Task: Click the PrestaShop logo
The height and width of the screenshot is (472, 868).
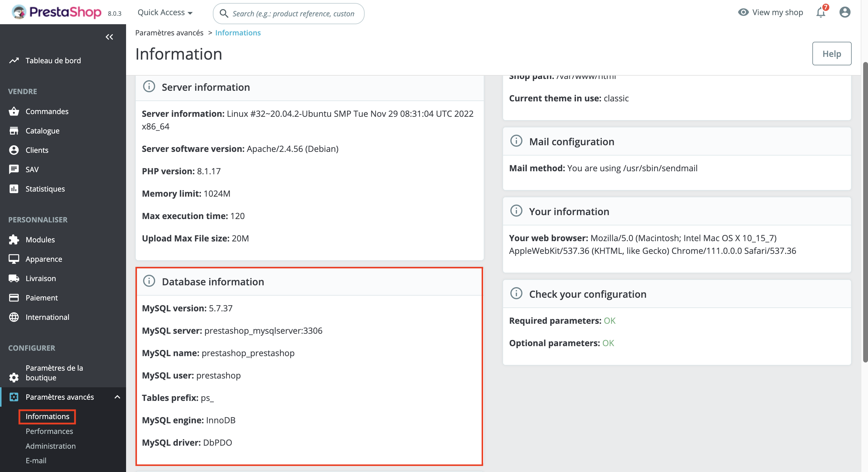Action: (56, 12)
